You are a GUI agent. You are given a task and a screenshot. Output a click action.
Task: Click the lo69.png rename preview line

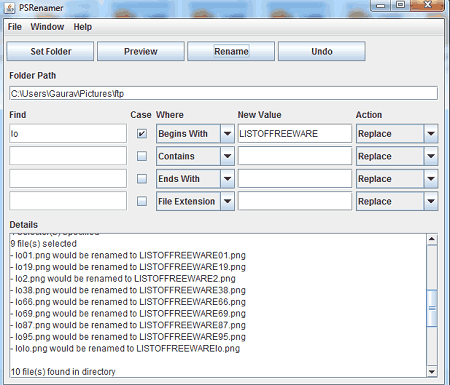click(128, 314)
